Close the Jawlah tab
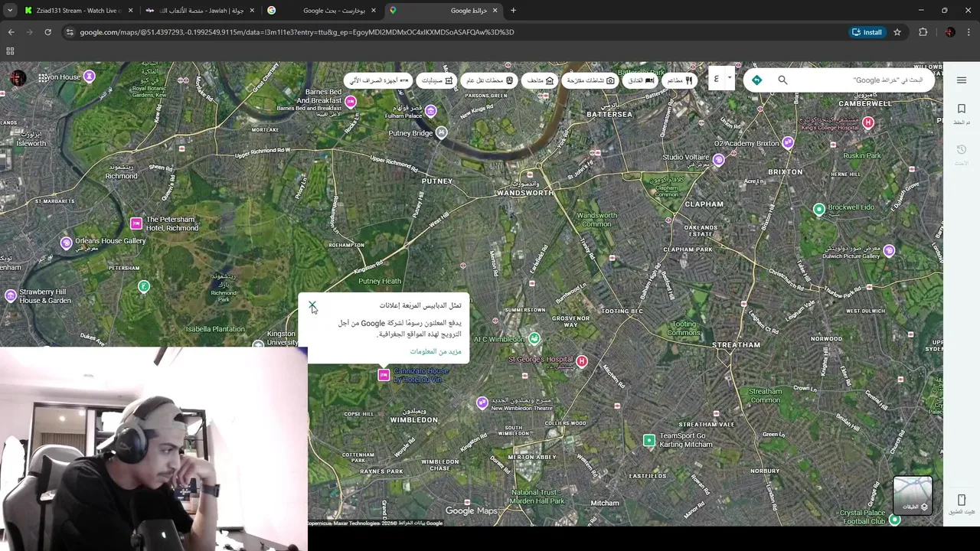This screenshot has height=551, width=980. [x=252, y=11]
